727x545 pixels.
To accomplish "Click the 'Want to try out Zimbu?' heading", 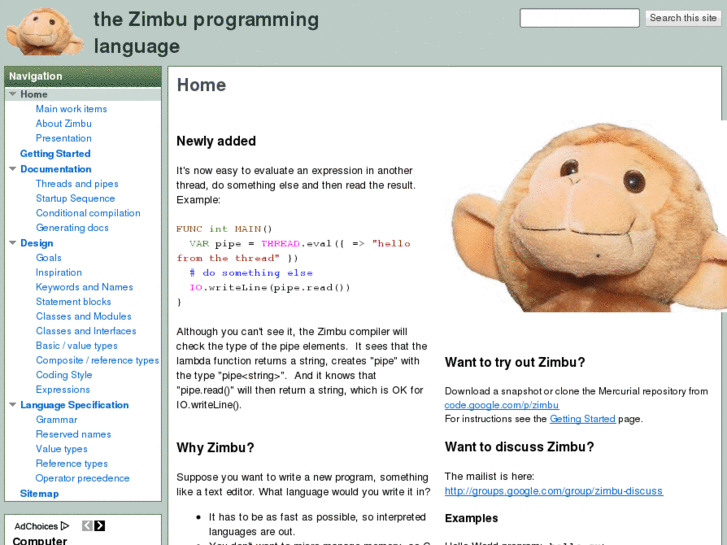I will pos(515,362).
